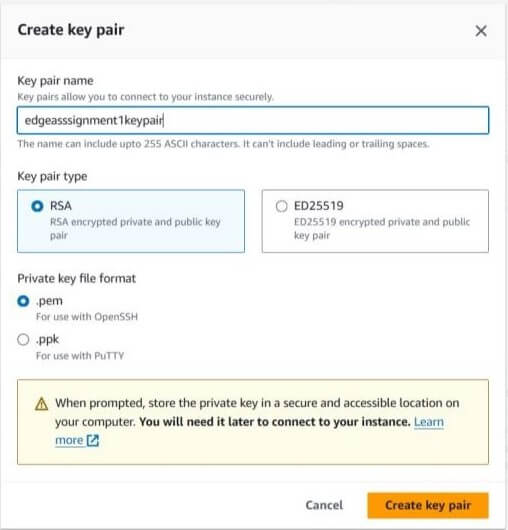Click the 'Key pair name' field label

pos(55,81)
